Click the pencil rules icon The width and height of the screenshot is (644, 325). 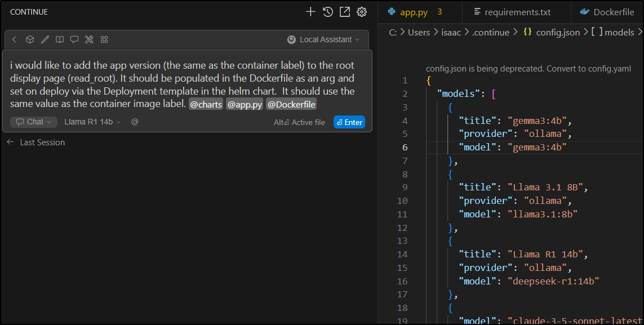coord(45,39)
